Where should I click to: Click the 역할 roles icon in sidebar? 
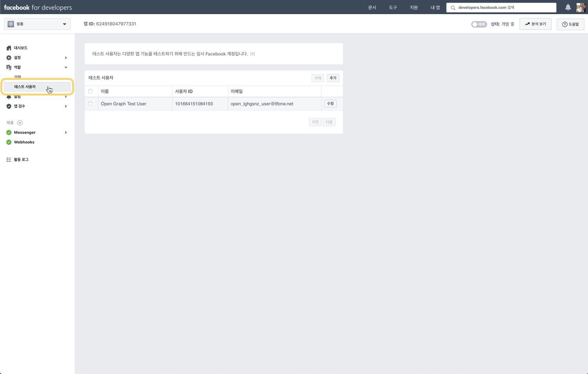9,67
